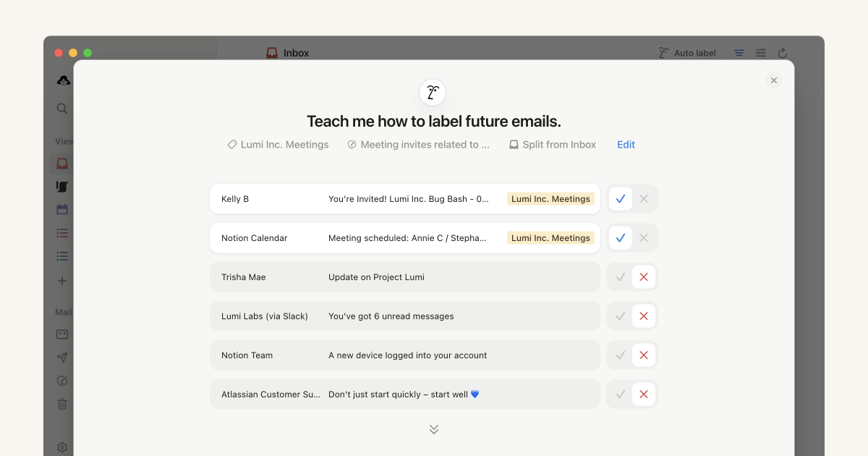Open Drafts in the Mail section
This screenshot has height=456, width=868.
(x=62, y=334)
